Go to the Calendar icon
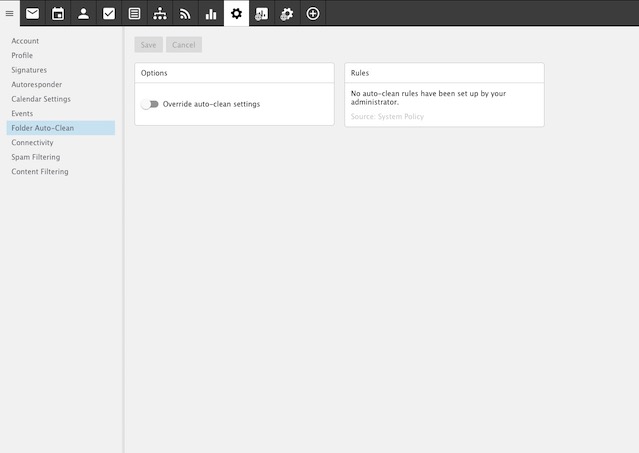The width and height of the screenshot is (639, 453). point(58,13)
